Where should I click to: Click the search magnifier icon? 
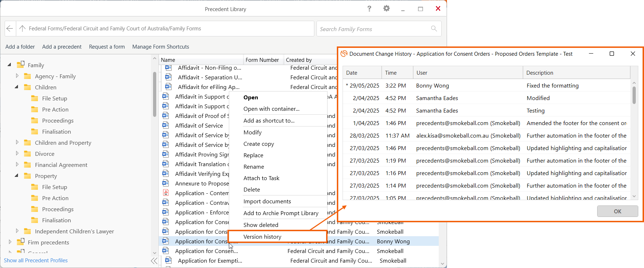click(434, 29)
